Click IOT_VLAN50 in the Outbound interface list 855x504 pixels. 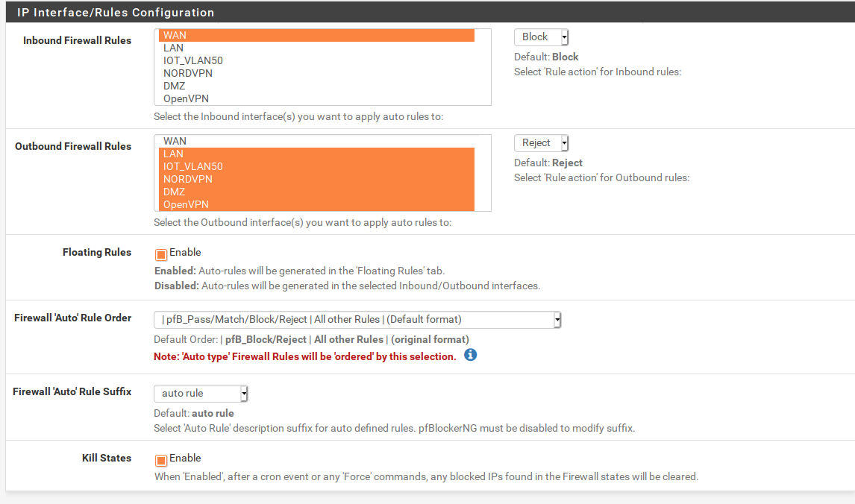[x=317, y=166]
